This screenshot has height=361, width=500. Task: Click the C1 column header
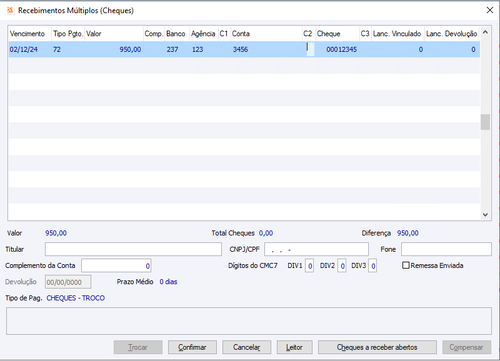pyautogui.click(x=224, y=34)
